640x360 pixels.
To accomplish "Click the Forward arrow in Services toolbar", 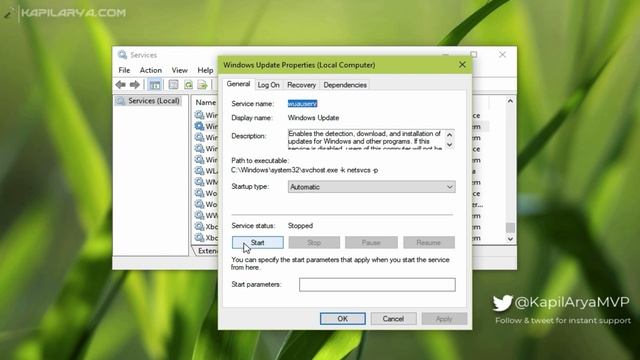I will (135, 84).
